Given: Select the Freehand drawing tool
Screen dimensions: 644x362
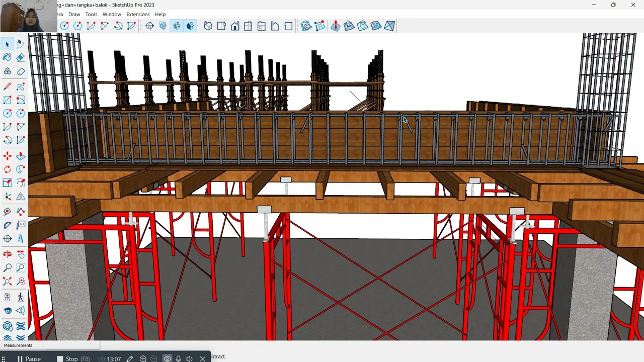Looking at the screenshot, I should 21,86.
